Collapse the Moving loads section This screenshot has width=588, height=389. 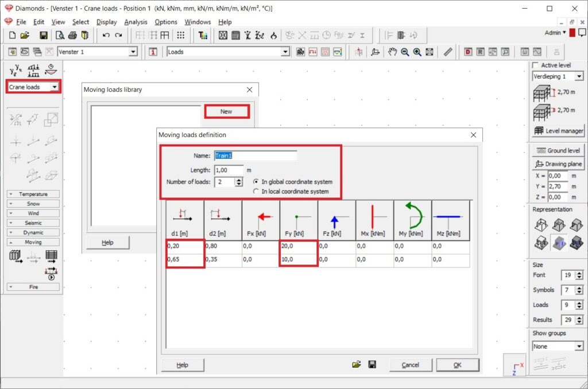pos(33,243)
